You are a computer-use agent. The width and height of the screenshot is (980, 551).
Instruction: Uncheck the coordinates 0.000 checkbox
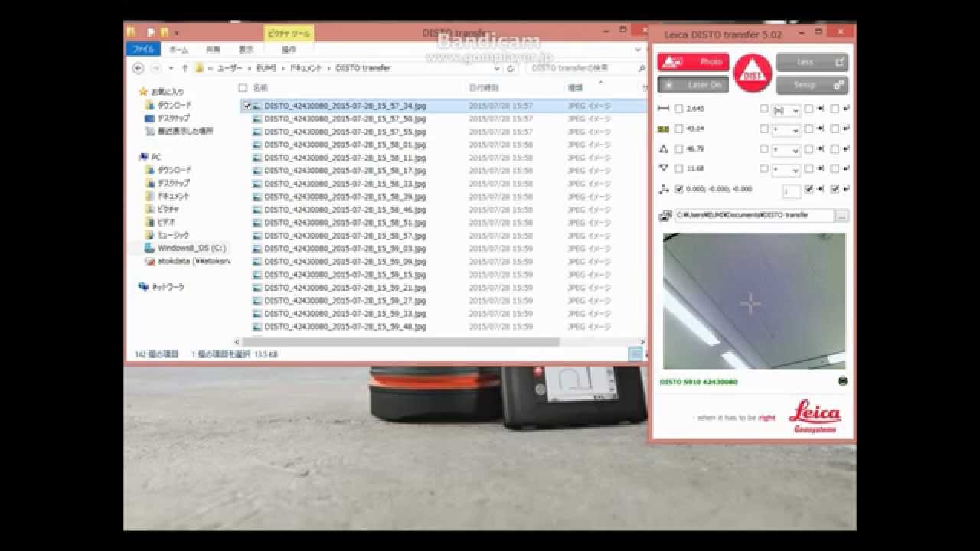(x=679, y=189)
